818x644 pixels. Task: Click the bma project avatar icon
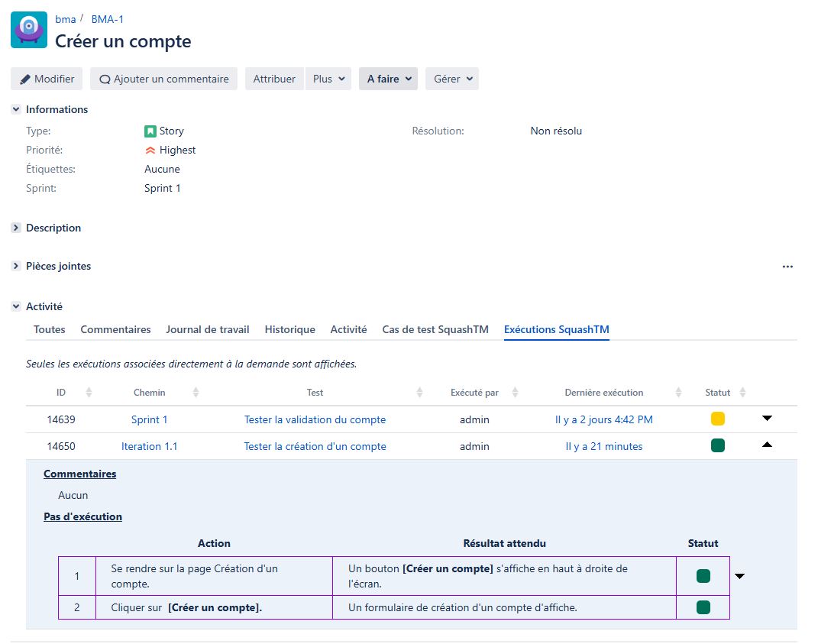point(29,31)
